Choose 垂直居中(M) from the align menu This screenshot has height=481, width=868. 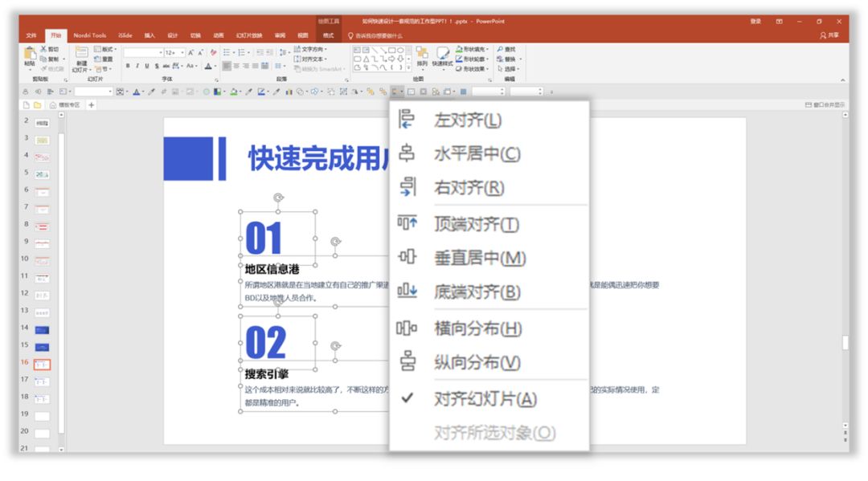489,258
